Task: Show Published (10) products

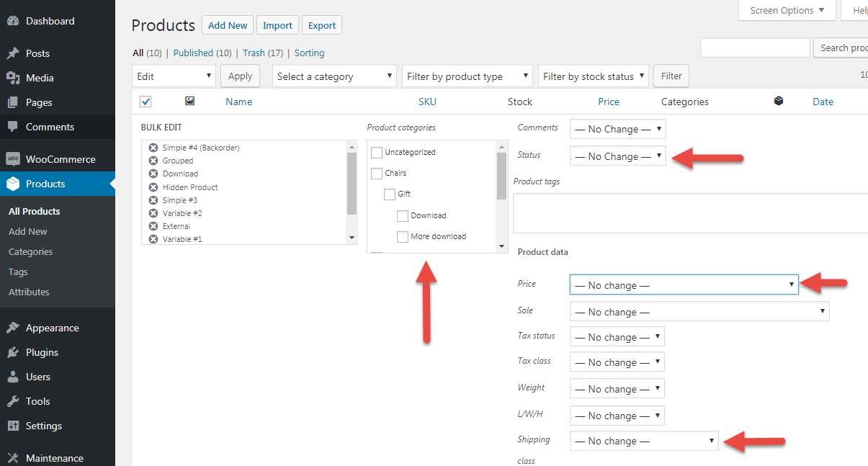Action: 202,53
